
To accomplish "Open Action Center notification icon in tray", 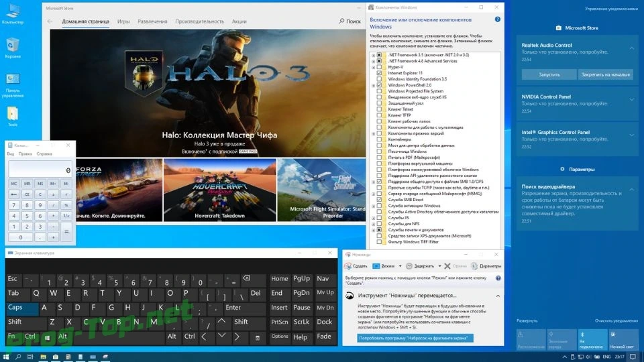I will click(633, 357).
